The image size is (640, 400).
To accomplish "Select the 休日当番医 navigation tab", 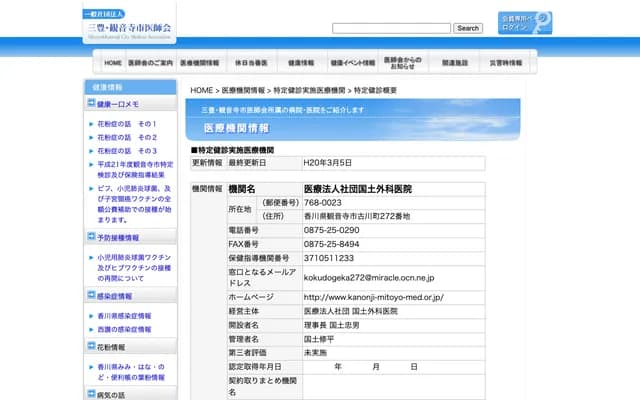I will 251,62.
